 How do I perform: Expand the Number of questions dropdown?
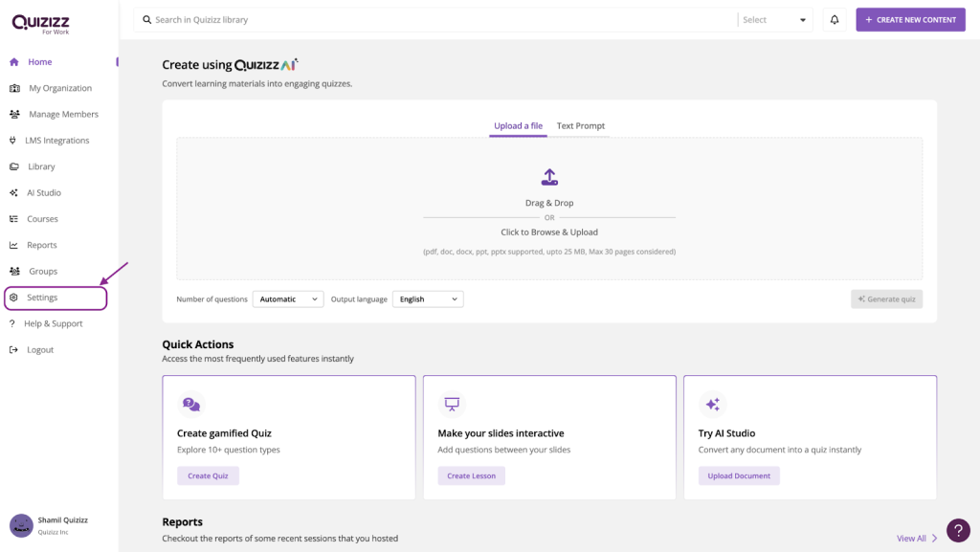point(288,299)
